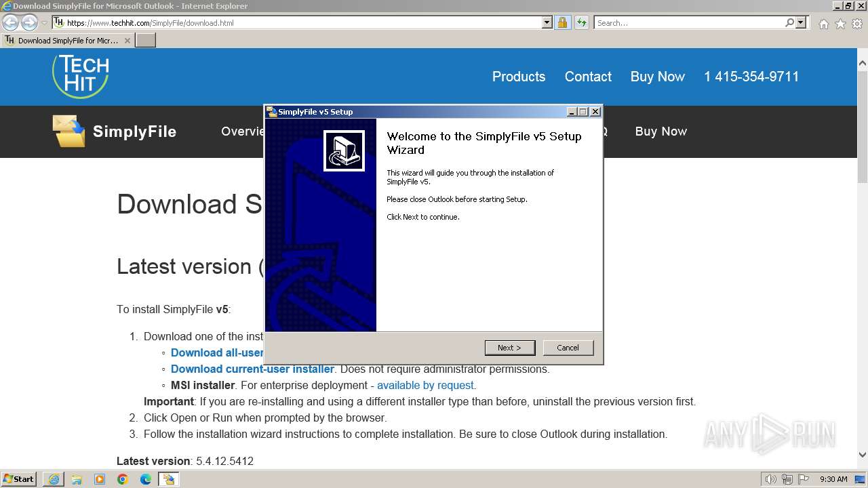This screenshot has width=868, height=488.
Task: Click the Download all-user installer link
Action: 217,352
